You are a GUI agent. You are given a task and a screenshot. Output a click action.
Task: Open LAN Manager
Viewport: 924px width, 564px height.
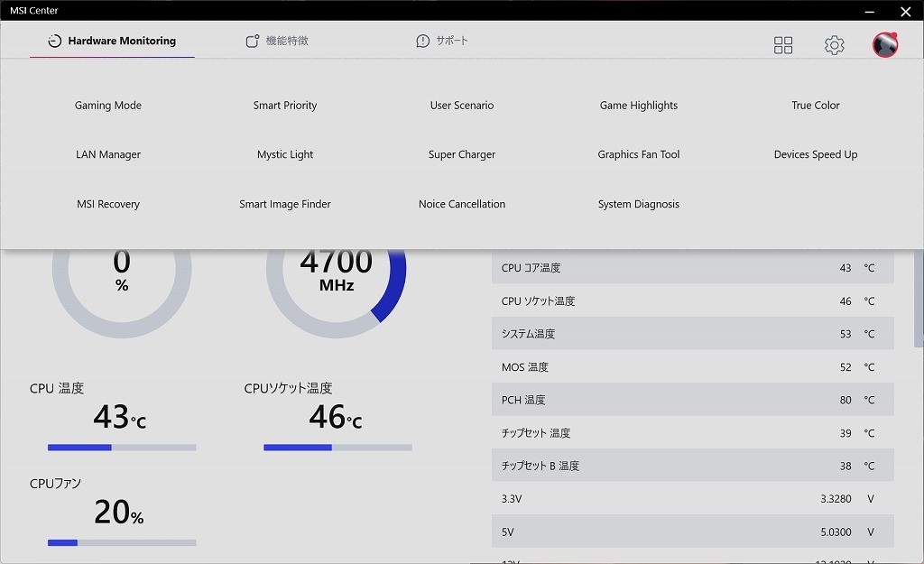108,154
